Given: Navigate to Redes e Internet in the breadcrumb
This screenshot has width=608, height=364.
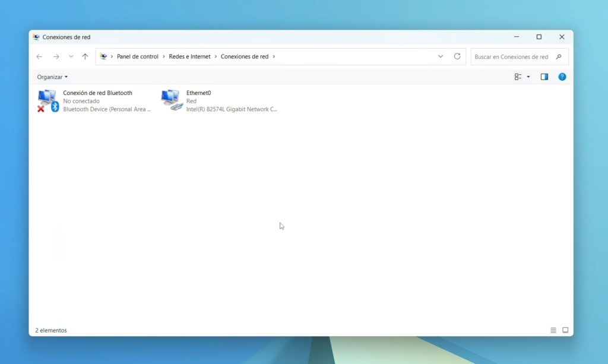Looking at the screenshot, I should tap(189, 57).
